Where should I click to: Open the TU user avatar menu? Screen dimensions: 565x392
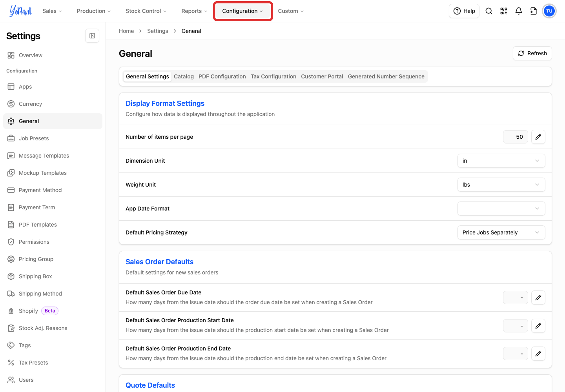[x=549, y=11]
